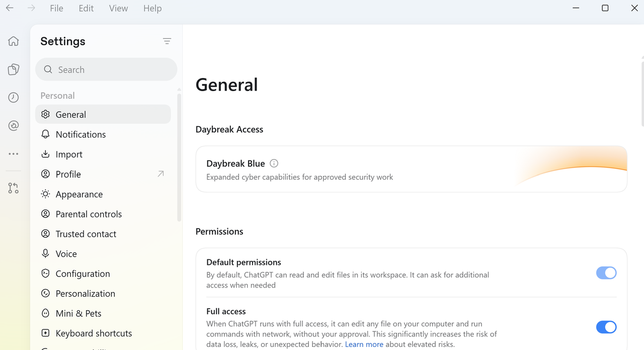
Task: Open the View menu
Action: 118,9
